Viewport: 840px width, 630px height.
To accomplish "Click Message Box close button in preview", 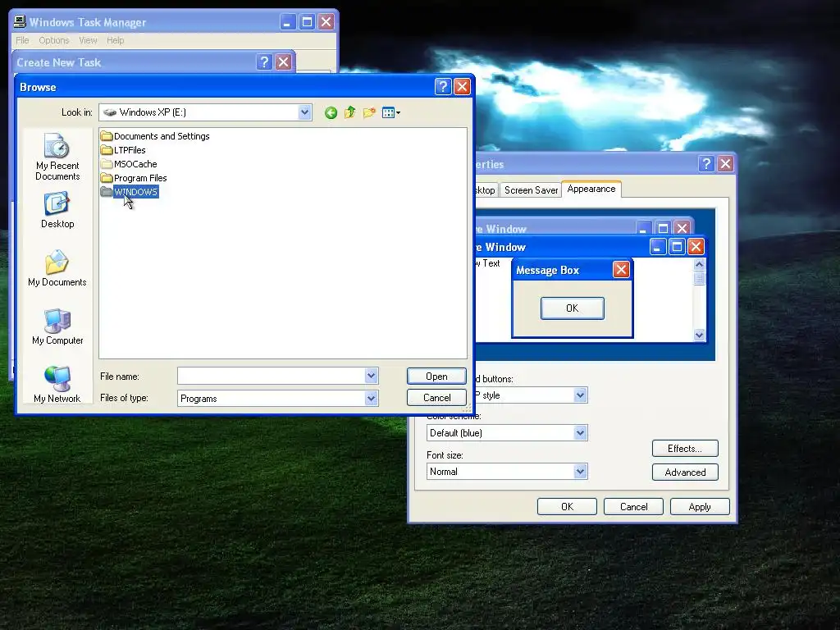I will (x=621, y=269).
